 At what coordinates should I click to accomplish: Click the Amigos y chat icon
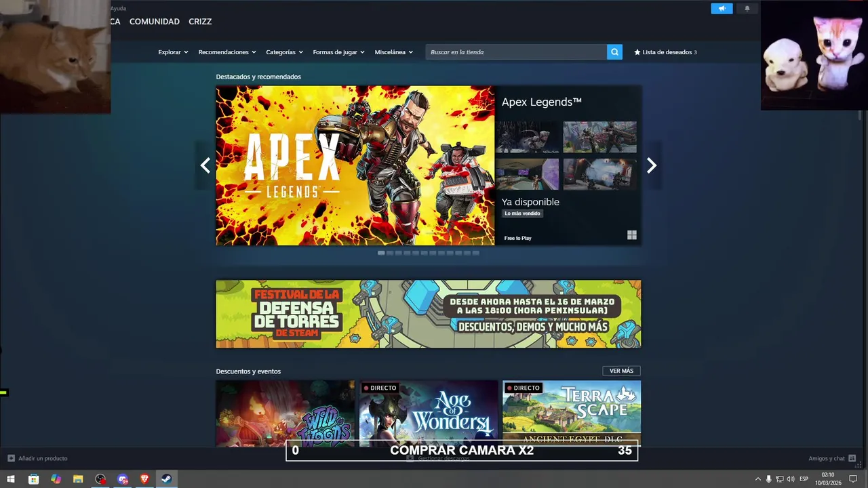(x=852, y=458)
